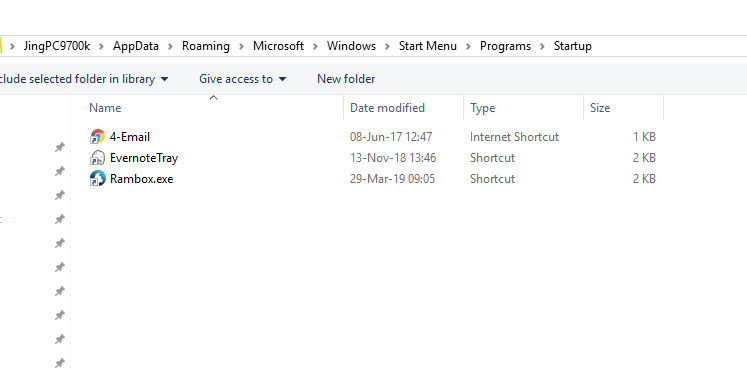This screenshot has height=369, width=747.
Task: Select the Rambox.exe shortcut icon
Action: (x=97, y=179)
